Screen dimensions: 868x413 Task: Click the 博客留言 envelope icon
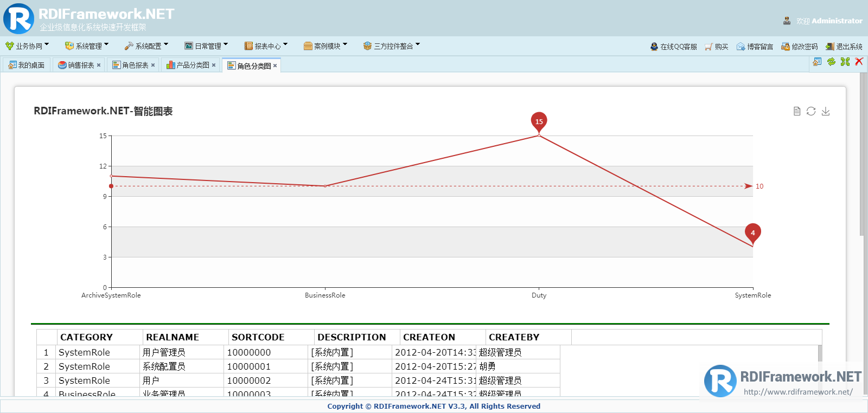(x=741, y=47)
